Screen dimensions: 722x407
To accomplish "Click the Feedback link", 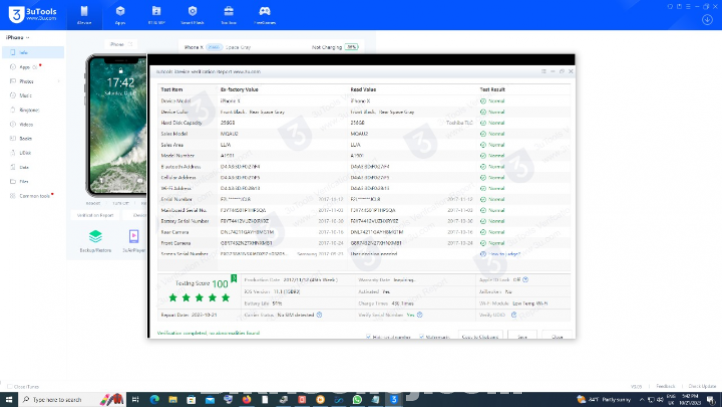I will tap(665, 386).
